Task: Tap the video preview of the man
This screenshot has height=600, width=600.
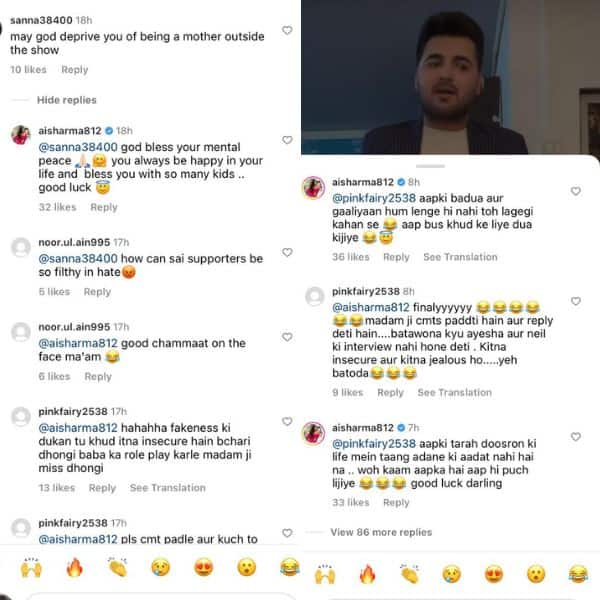Action: (x=450, y=77)
